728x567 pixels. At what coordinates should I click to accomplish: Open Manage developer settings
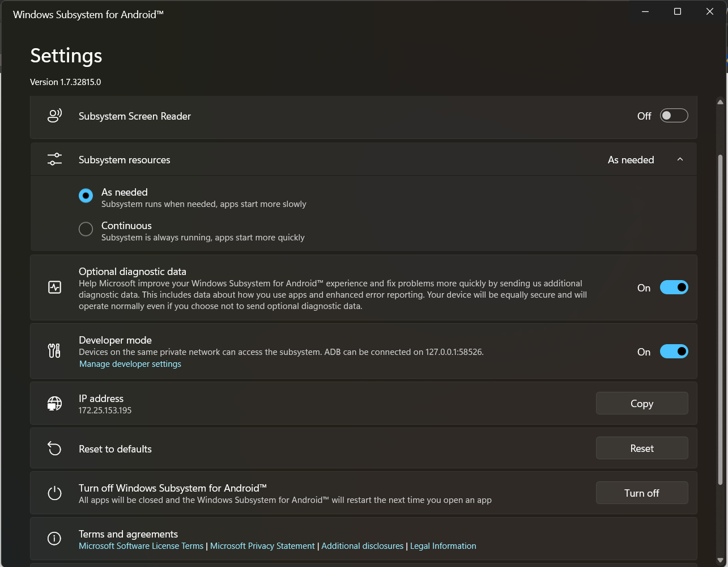tap(130, 363)
